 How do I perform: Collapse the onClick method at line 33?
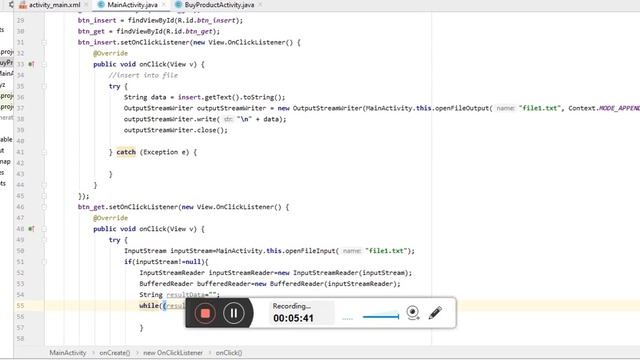[x=44, y=64]
